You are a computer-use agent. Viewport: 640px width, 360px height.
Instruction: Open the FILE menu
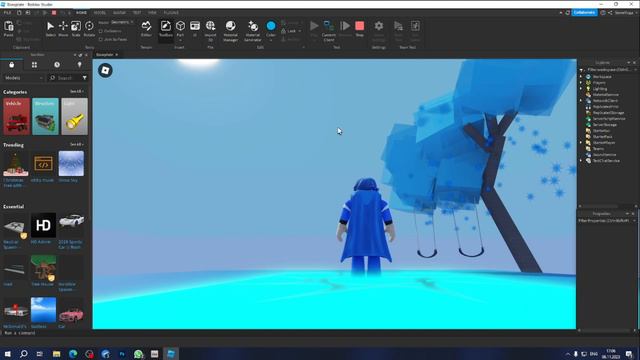(7, 13)
